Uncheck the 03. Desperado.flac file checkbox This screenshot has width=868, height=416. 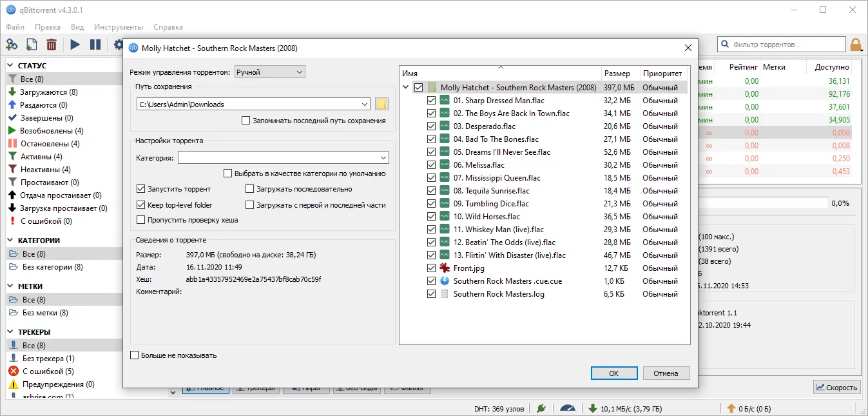[432, 126]
